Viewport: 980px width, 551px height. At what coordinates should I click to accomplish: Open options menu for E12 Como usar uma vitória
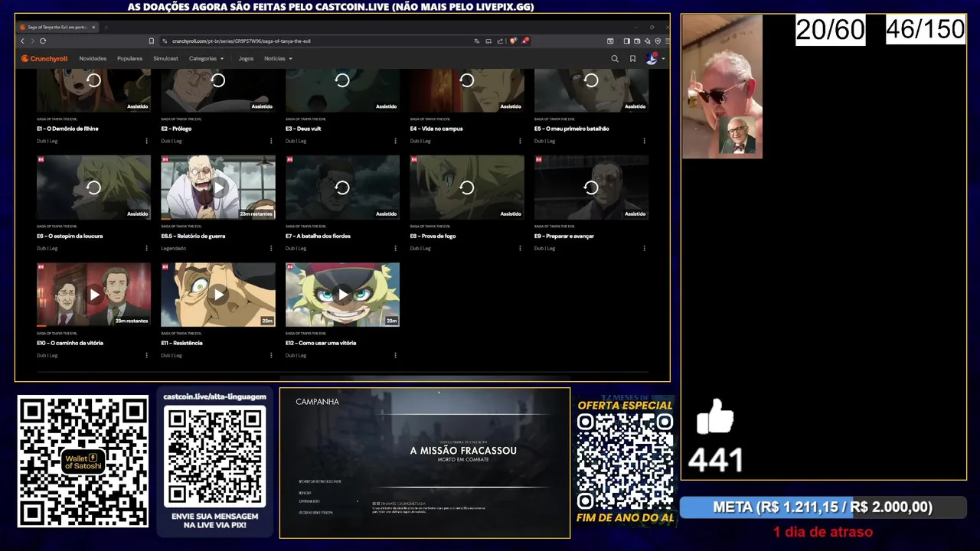pyautogui.click(x=395, y=355)
